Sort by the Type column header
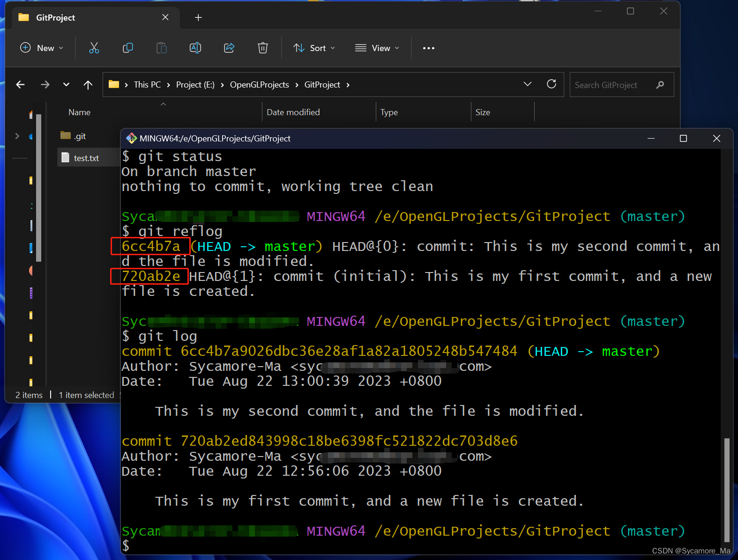The height and width of the screenshot is (560, 738). 389,112
